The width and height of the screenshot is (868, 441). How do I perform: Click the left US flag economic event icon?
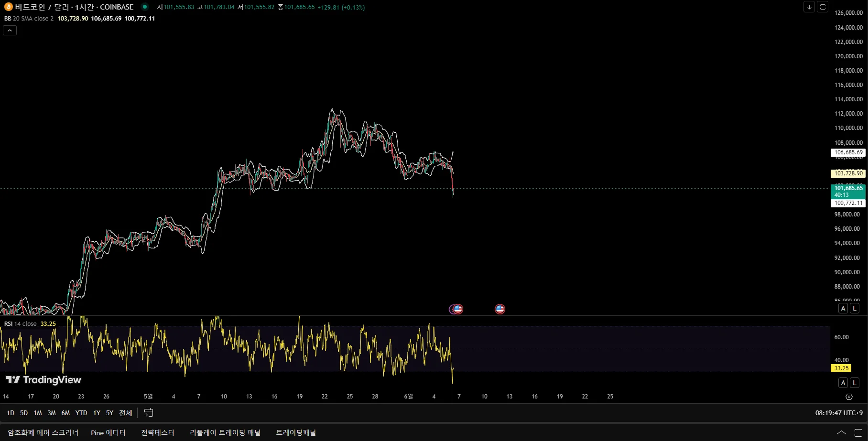coord(457,309)
